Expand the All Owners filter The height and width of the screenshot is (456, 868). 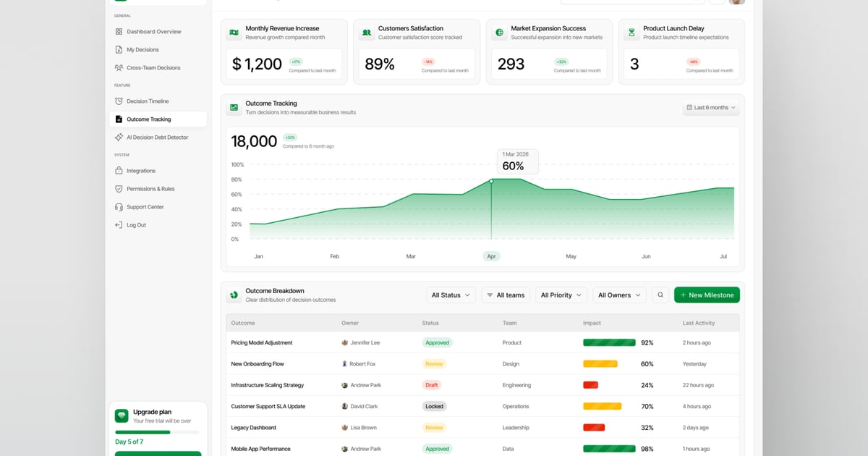tap(619, 295)
